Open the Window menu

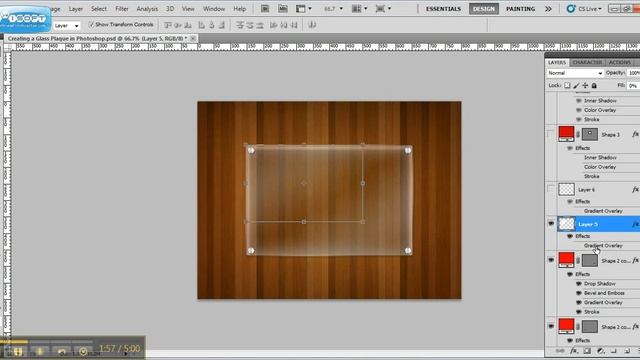pyautogui.click(x=214, y=9)
